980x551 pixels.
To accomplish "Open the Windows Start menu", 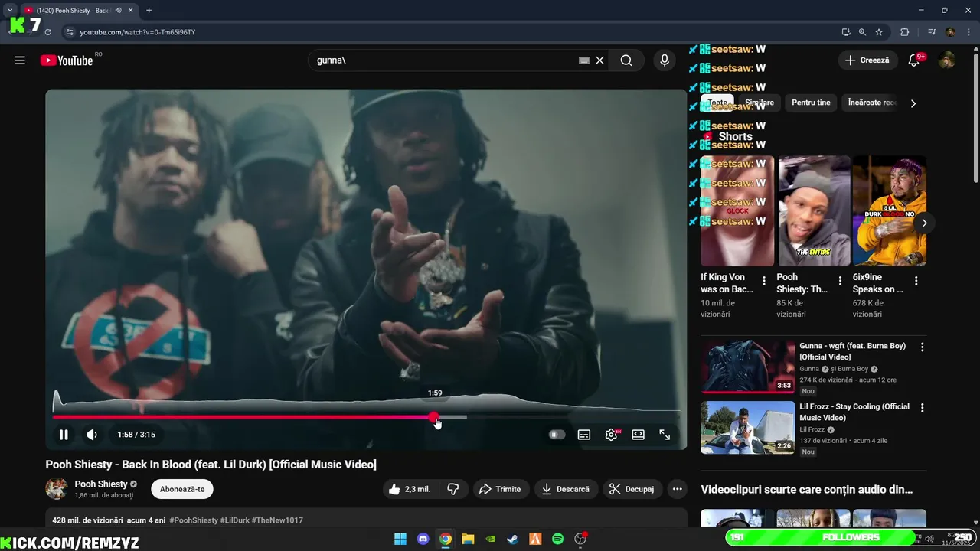I will (400, 539).
